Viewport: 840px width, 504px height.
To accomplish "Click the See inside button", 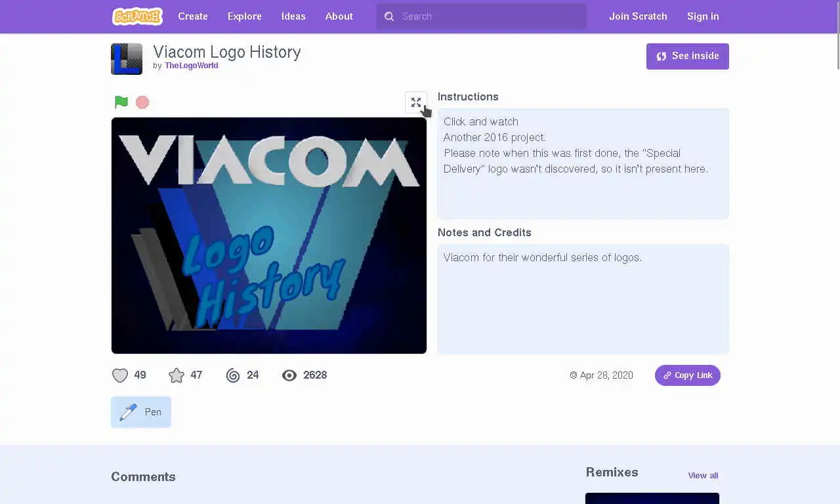I will click(x=688, y=56).
